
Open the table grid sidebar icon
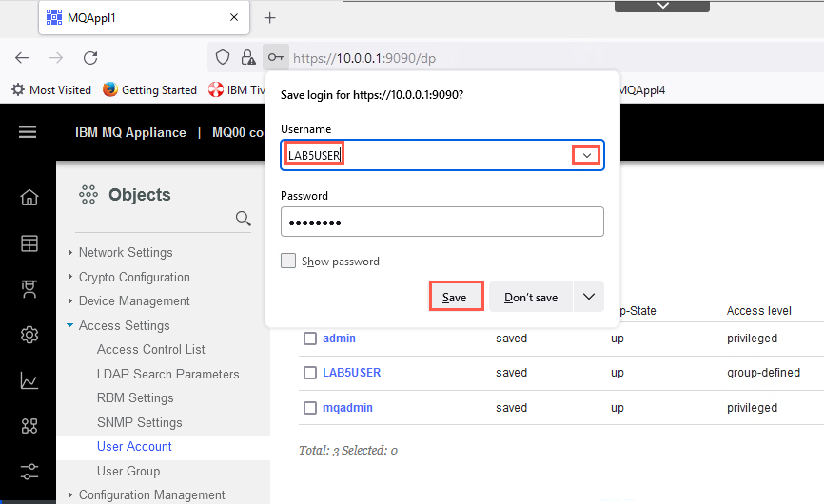click(x=29, y=243)
